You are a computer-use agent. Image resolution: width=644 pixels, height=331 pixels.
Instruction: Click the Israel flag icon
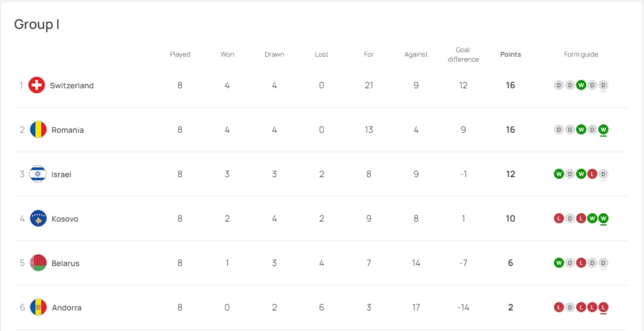(x=38, y=174)
